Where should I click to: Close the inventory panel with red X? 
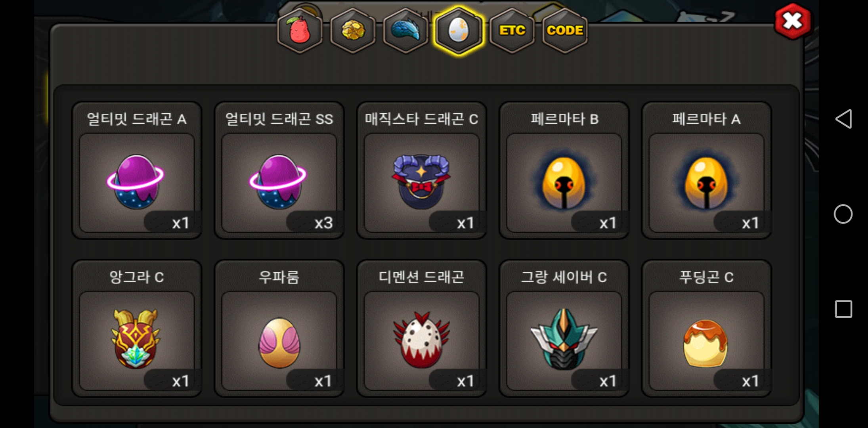pos(793,21)
